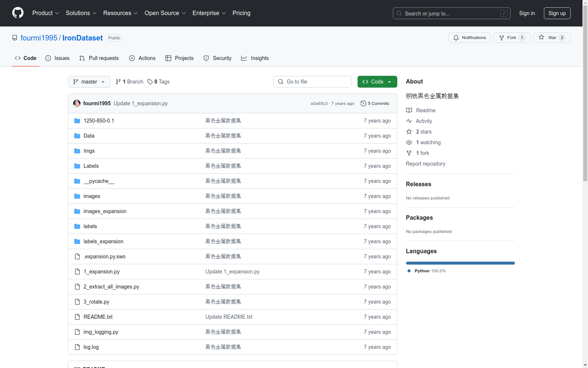The height and width of the screenshot is (368, 588).
Task: Click the search magnifier icon in header
Action: click(399, 13)
